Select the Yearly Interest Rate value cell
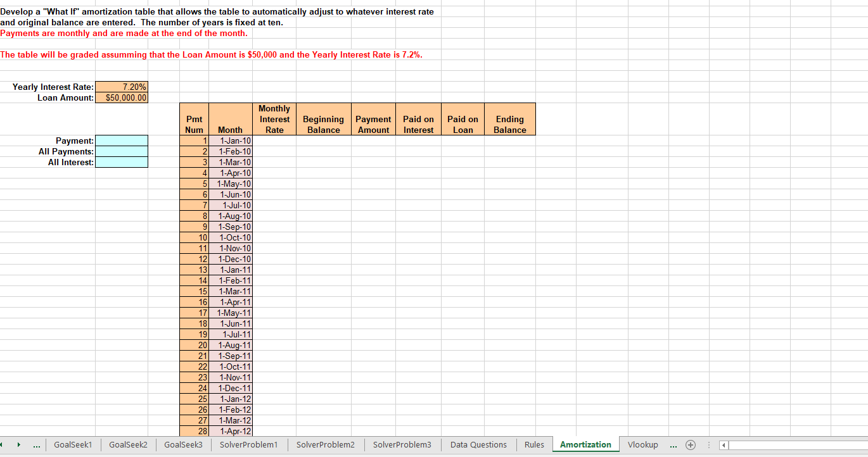 coord(121,87)
